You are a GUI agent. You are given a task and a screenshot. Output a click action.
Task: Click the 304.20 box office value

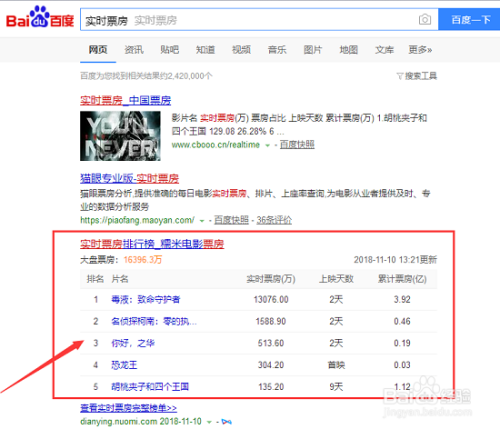coord(271,365)
